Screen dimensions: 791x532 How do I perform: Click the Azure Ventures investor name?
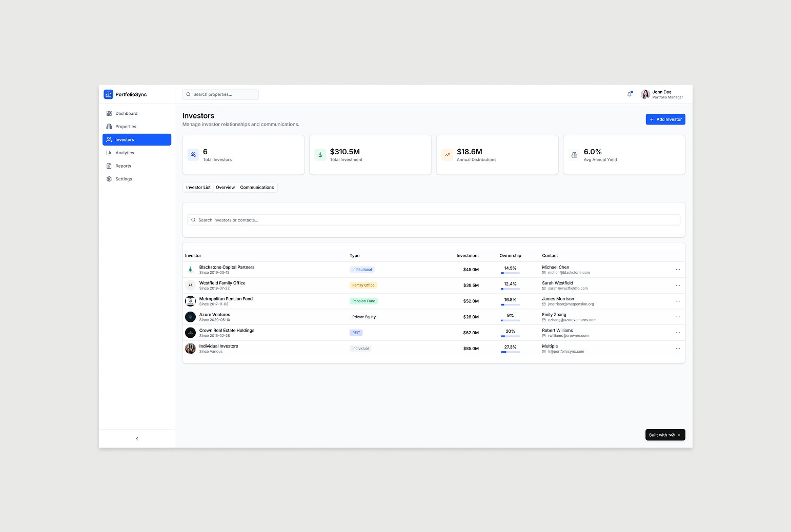[215, 315]
